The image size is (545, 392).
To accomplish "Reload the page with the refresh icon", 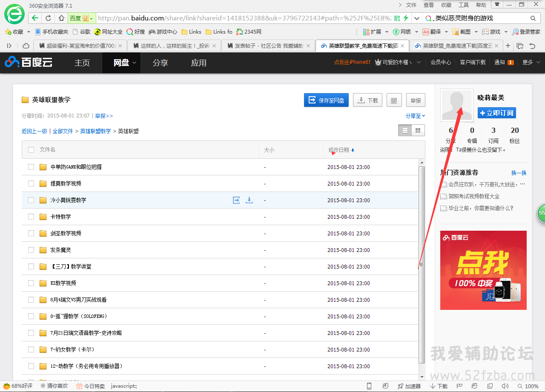I will [48, 18].
